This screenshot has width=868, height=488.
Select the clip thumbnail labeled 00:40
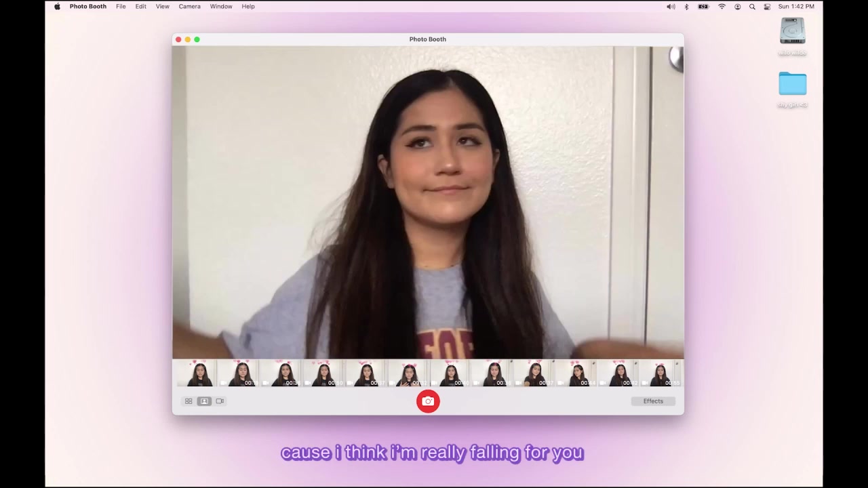[451, 373]
